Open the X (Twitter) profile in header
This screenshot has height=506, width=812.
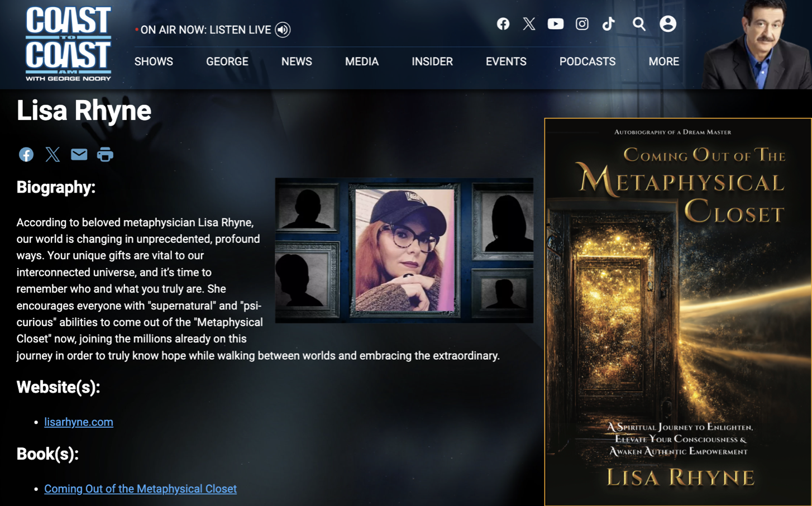click(529, 24)
